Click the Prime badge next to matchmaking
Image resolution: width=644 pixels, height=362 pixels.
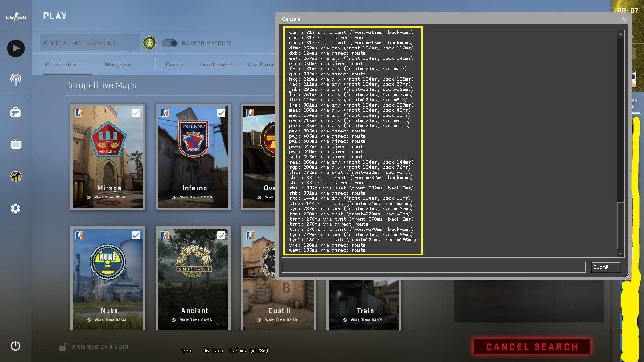coord(149,43)
